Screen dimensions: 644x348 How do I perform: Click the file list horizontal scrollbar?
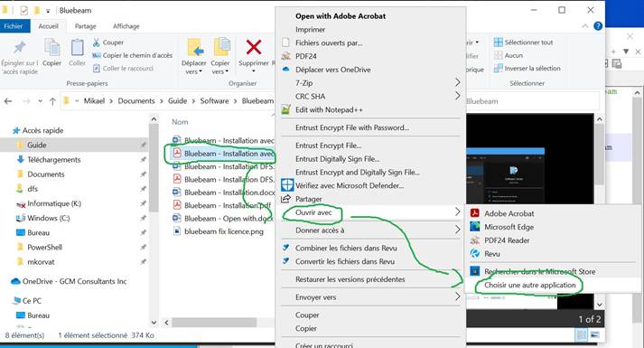(x=214, y=323)
